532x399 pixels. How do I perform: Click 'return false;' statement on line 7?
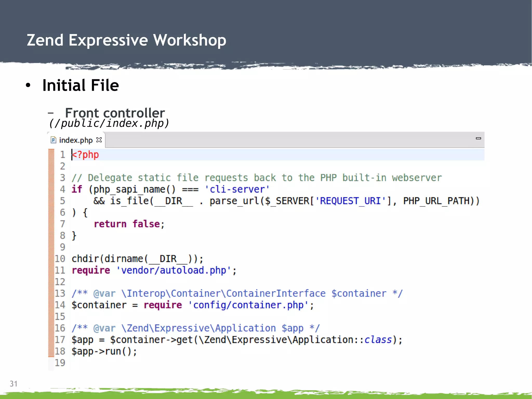coord(129,224)
